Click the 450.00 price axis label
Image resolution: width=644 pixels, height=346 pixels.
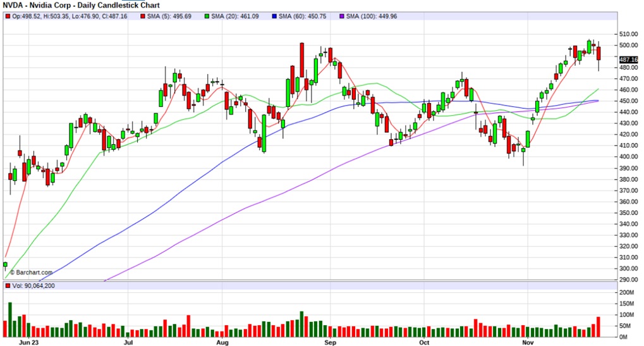(x=628, y=101)
